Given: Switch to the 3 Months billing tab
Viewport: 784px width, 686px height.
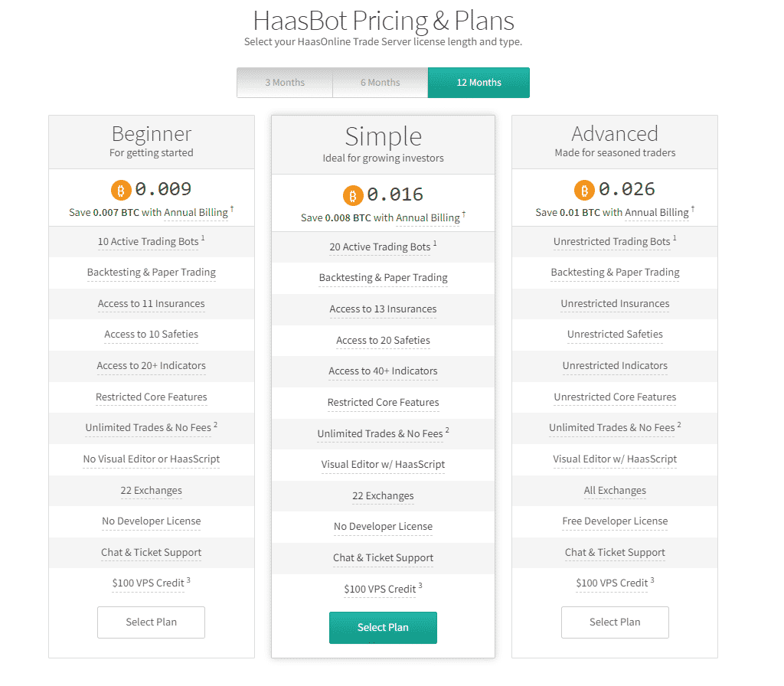Looking at the screenshot, I should coord(285,83).
